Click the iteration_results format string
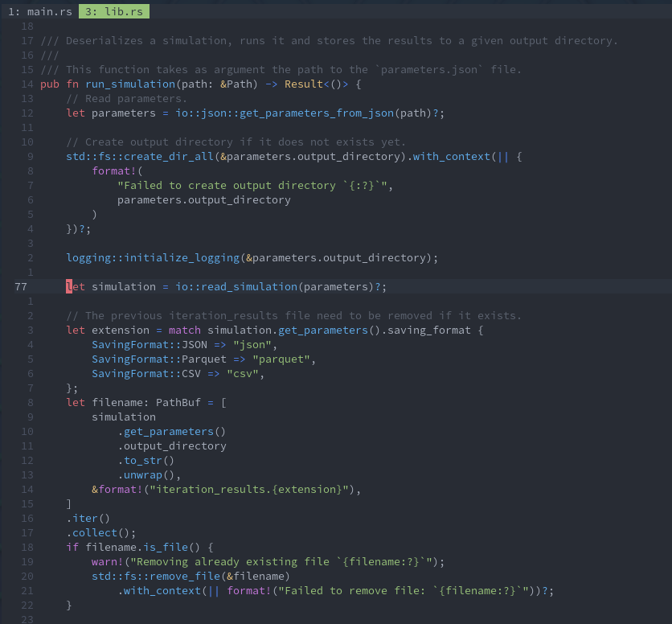The width and height of the screenshot is (672, 624). 252,490
